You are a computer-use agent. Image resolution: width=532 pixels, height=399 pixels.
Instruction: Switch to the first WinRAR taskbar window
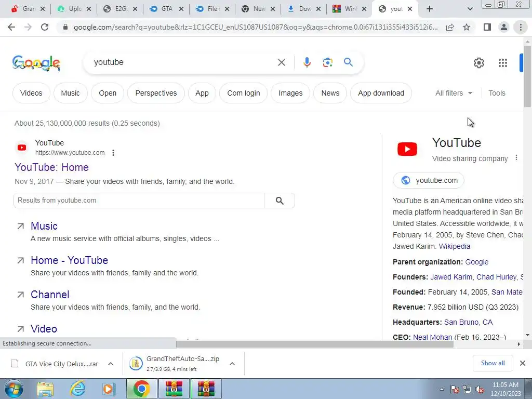(174, 389)
